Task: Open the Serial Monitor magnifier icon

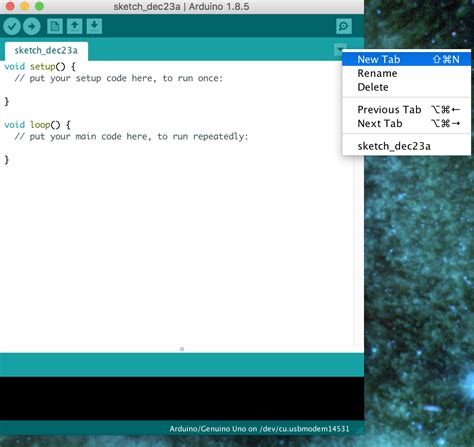Action: [344, 26]
